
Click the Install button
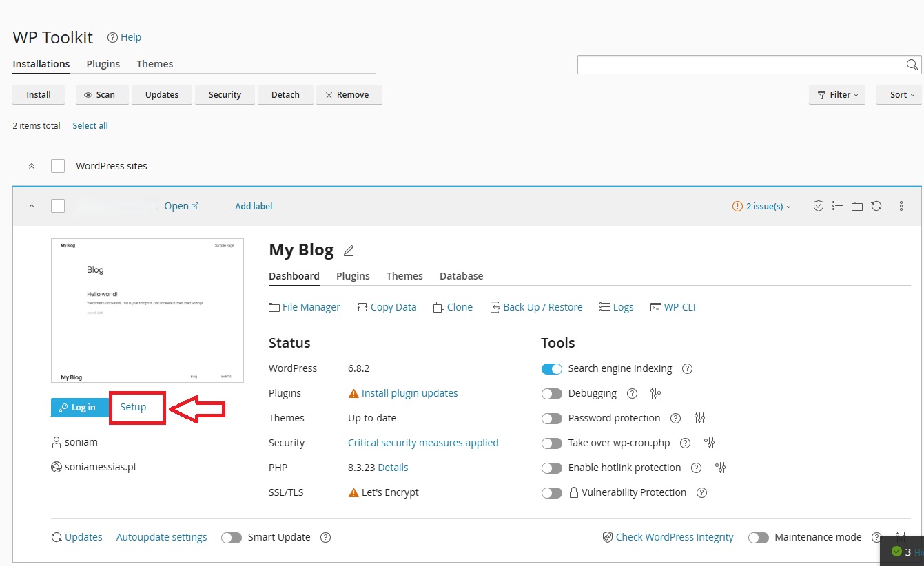39,95
